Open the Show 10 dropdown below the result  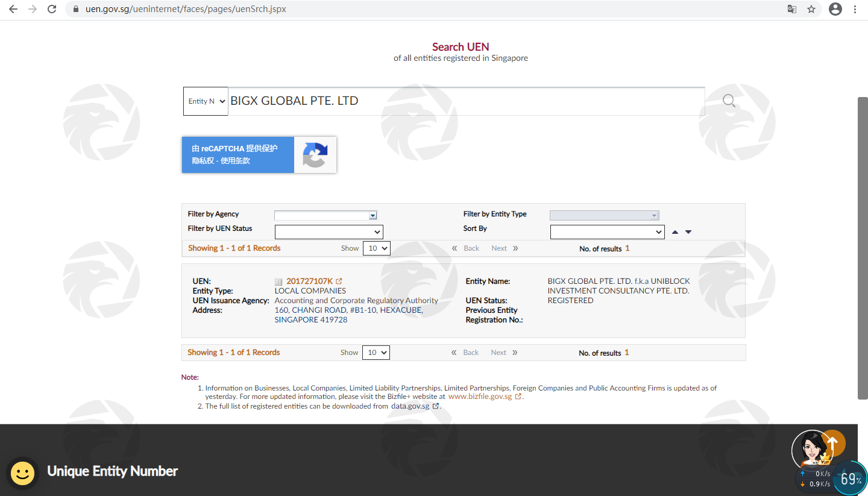pyautogui.click(x=376, y=353)
